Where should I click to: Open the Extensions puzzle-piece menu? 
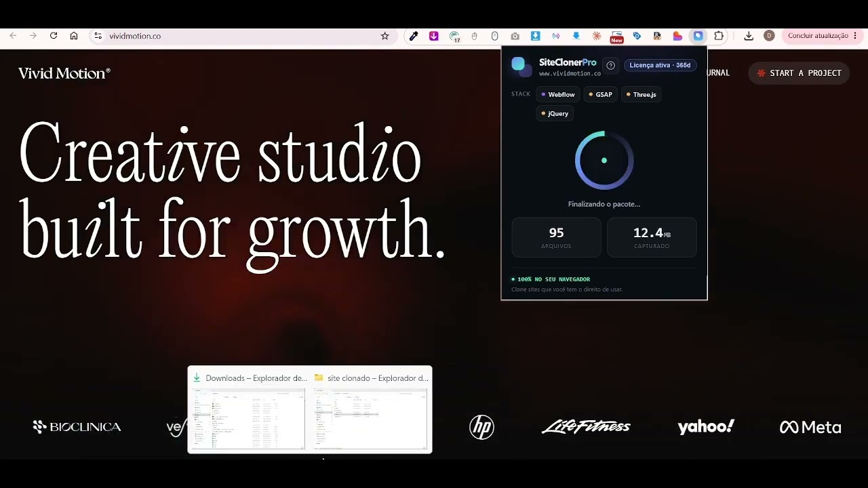719,36
